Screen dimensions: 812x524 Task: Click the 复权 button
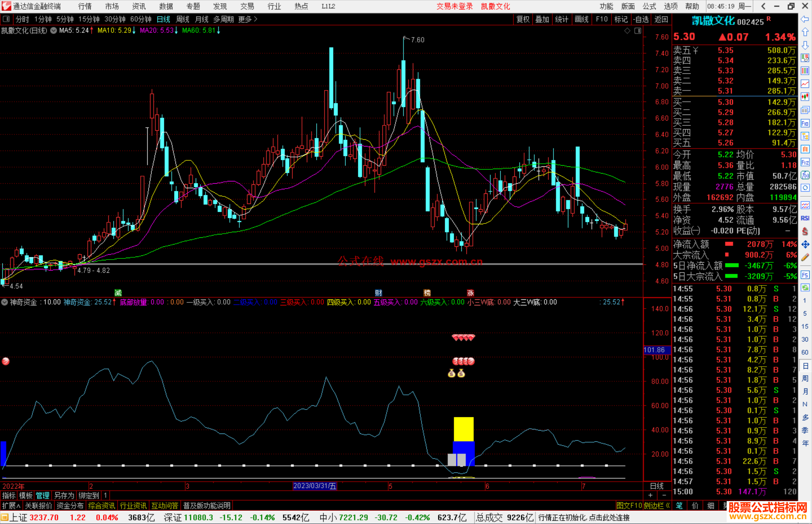(x=523, y=19)
